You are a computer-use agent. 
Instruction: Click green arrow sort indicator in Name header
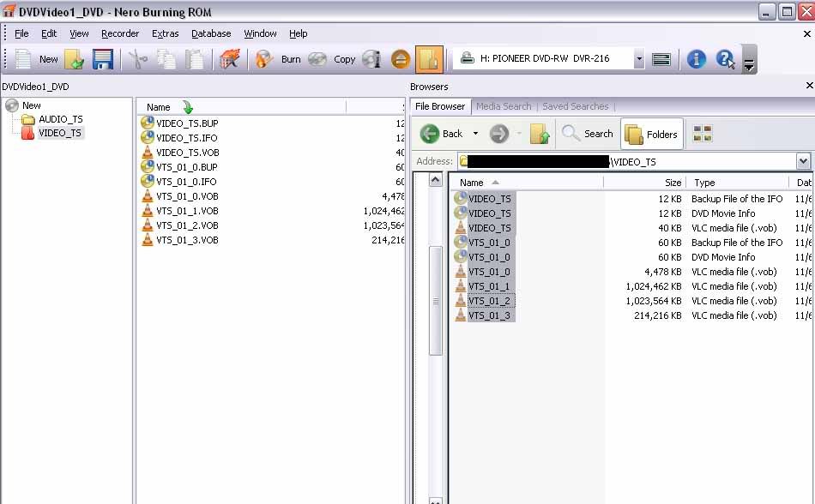coord(188,107)
